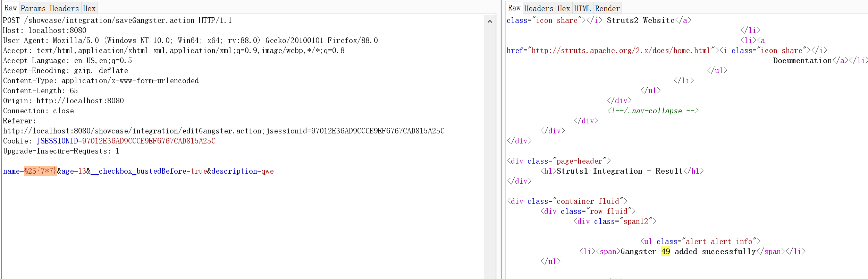Open the request Params tab
868x279 pixels.
pyautogui.click(x=33, y=8)
